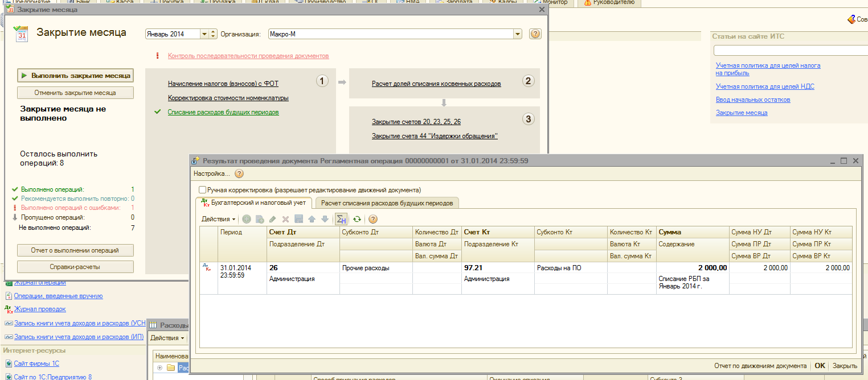This screenshot has height=380, width=868.
Task: Expand the organization dropdown for Макро-М
Action: [x=517, y=34]
